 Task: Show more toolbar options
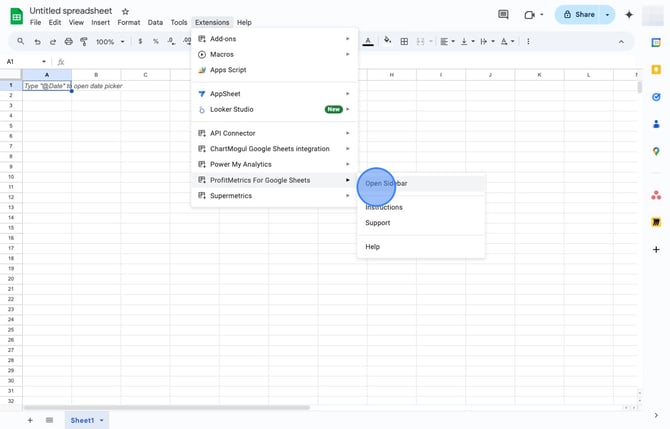click(528, 41)
